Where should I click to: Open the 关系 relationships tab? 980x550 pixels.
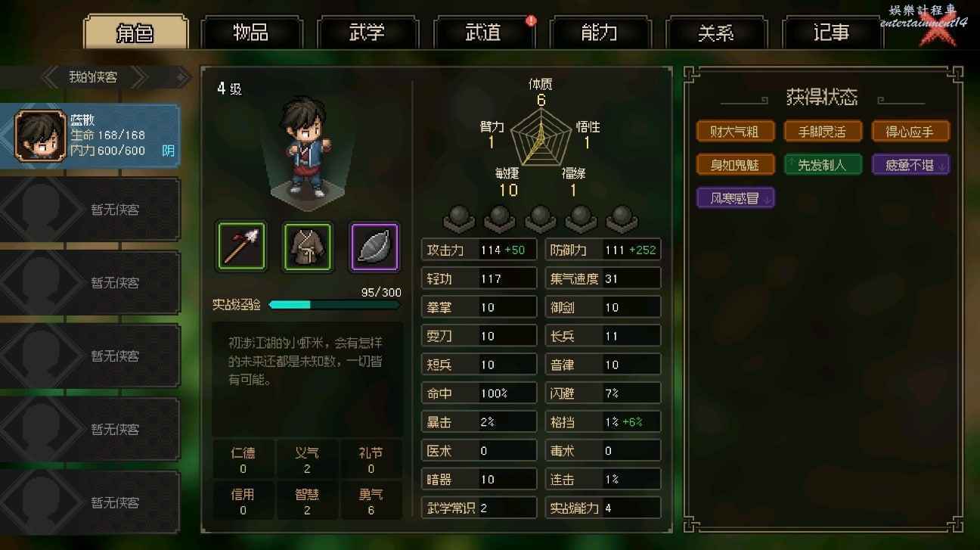pyautogui.click(x=716, y=33)
